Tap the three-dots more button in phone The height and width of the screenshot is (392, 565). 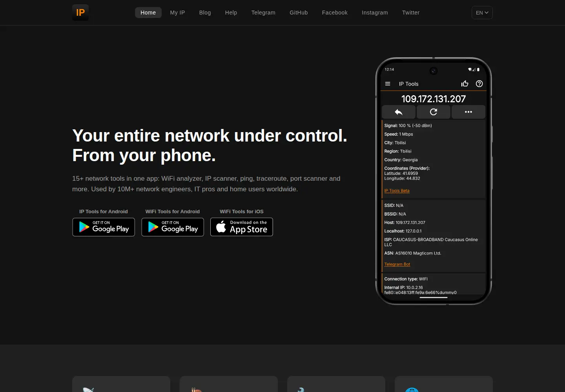click(x=468, y=112)
